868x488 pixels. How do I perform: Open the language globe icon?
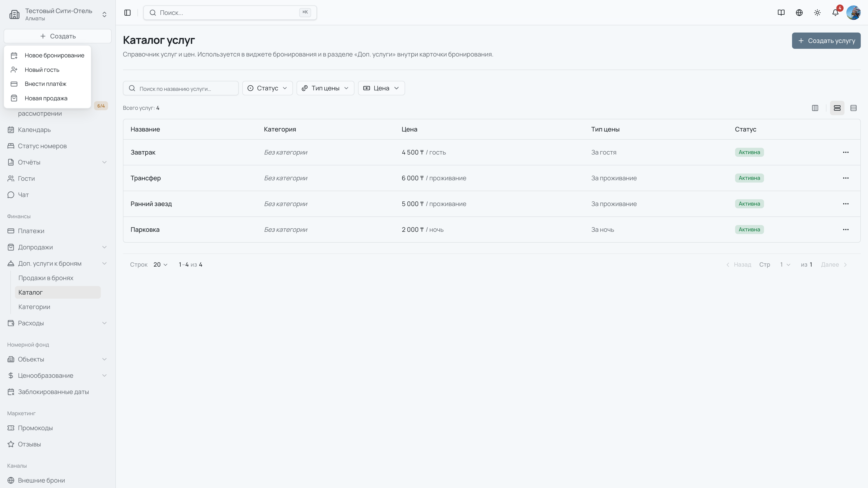[x=799, y=13]
